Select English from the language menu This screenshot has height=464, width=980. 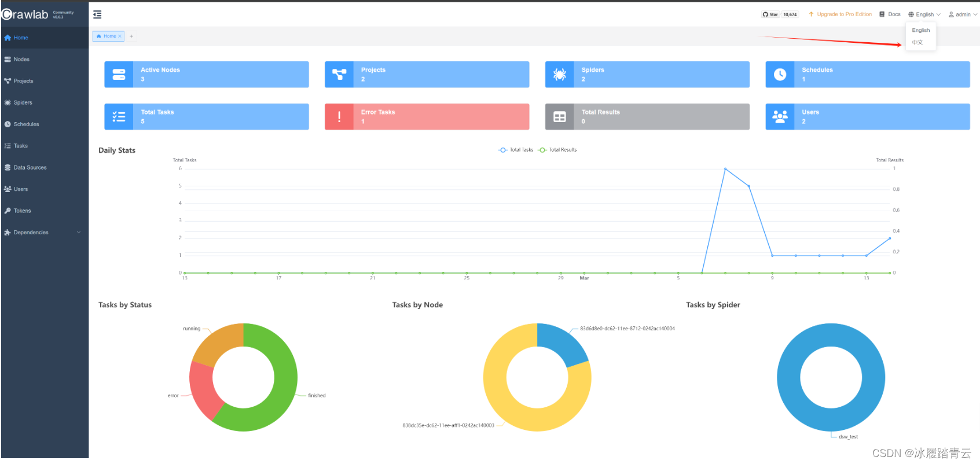point(921,30)
